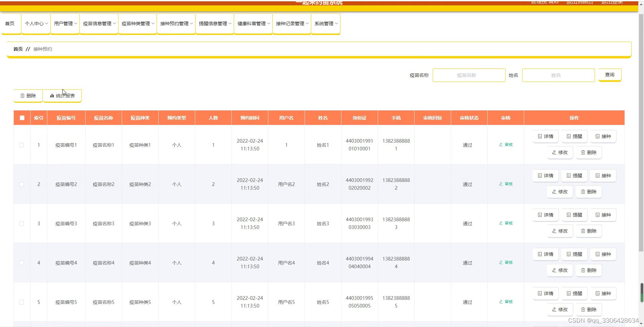Open the 首页 navigation tab
The image size is (644, 327).
click(x=11, y=24)
